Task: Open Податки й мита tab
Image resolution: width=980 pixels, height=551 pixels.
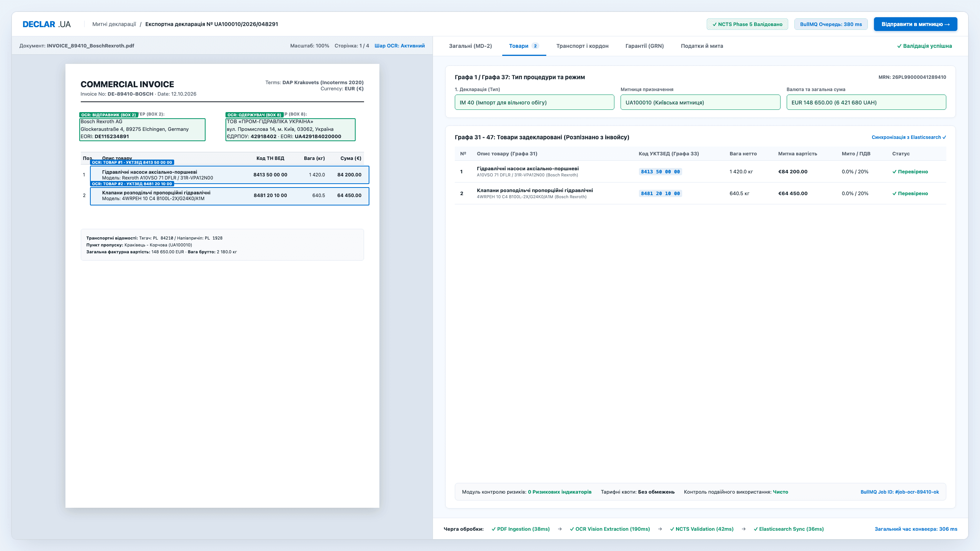Action: tap(702, 46)
